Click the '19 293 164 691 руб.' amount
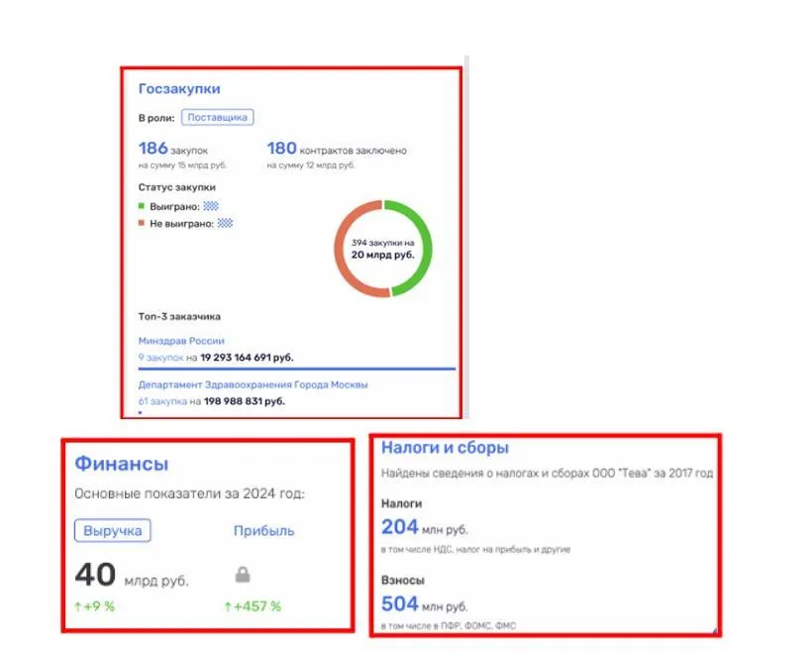This screenshot has width=812, height=651. (x=247, y=358)
